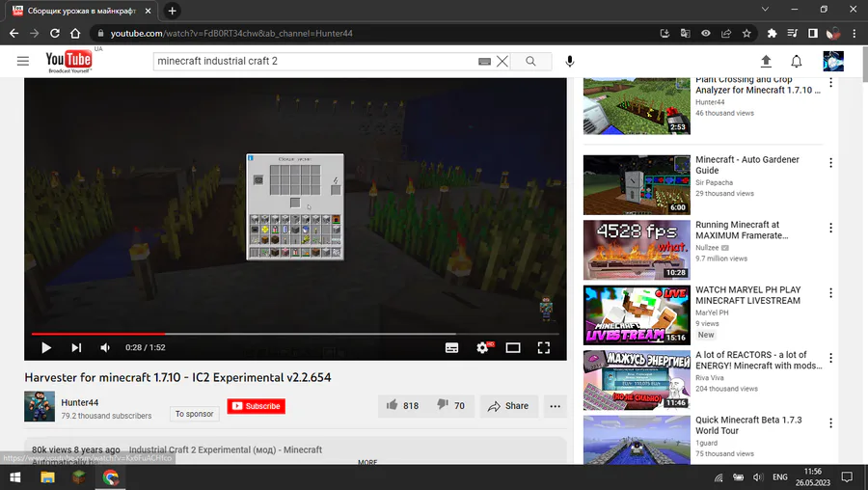
Task: Install app icon in address bar
Action: click(x=665, y=33)
